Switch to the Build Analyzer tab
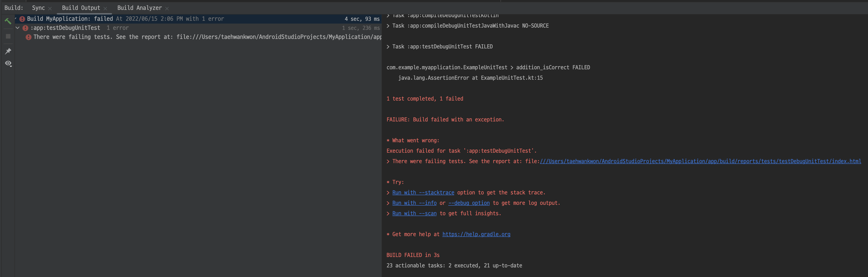Viewport: 868px width, 277px height. pos(139,8)
